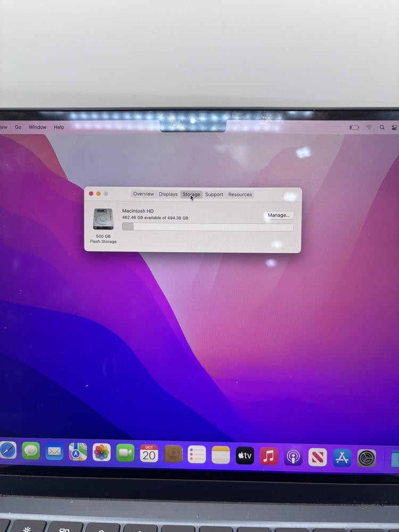This screenshot has width=399, height=532.
Task: Open the Window menu
Action: [37, 127]
